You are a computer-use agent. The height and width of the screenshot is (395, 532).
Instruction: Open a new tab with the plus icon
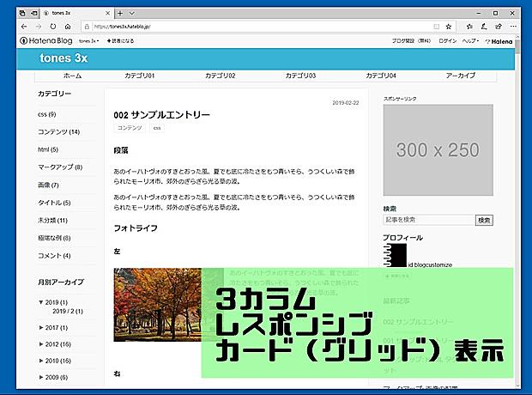[x=120, y=13]
